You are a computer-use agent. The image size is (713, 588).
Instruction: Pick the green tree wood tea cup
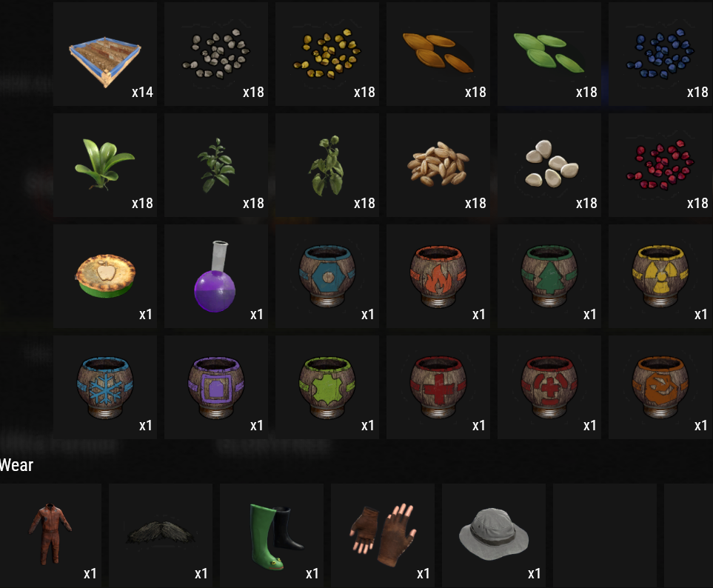[549, 276]
